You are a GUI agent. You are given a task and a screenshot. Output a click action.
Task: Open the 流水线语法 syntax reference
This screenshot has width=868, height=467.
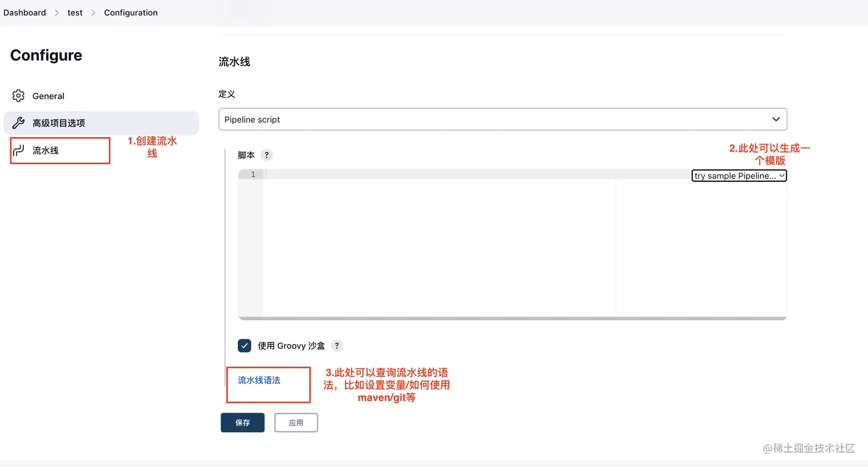(x=258, y=380)
